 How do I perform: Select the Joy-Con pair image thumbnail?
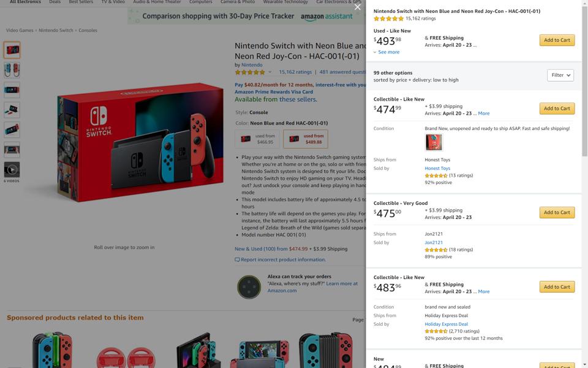tap(12, 70)
